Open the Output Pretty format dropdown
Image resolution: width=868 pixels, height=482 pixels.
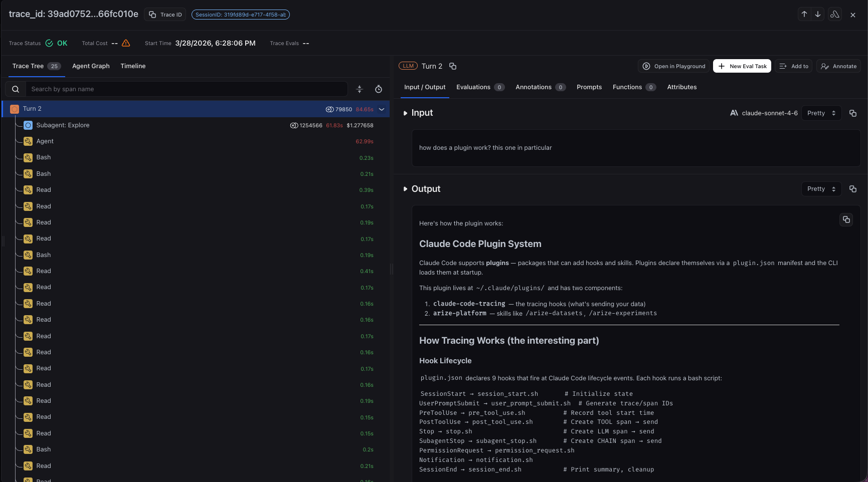click(821, 189)
